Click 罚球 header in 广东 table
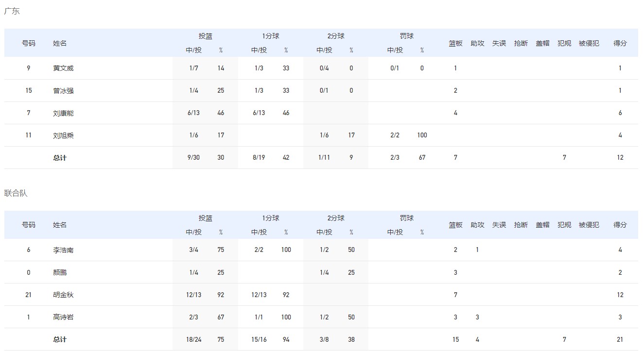Screen dimensions: 644x351 (x=407, y=36)
